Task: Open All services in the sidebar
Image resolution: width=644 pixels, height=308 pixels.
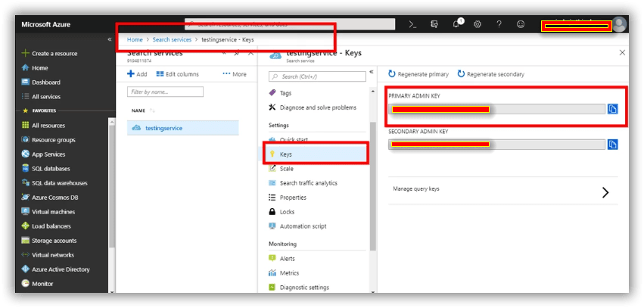Action: tap(41, 97)
